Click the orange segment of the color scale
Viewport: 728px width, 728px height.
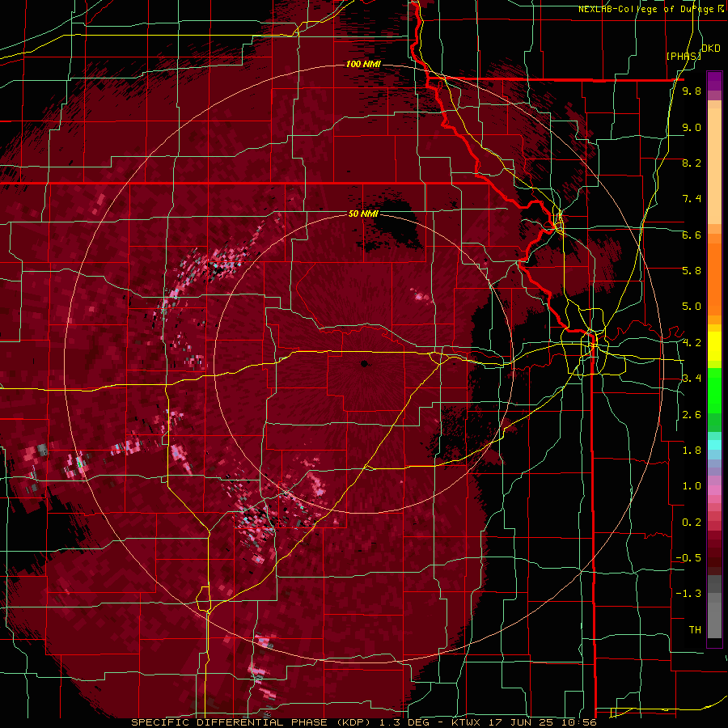tap(714, 275)
